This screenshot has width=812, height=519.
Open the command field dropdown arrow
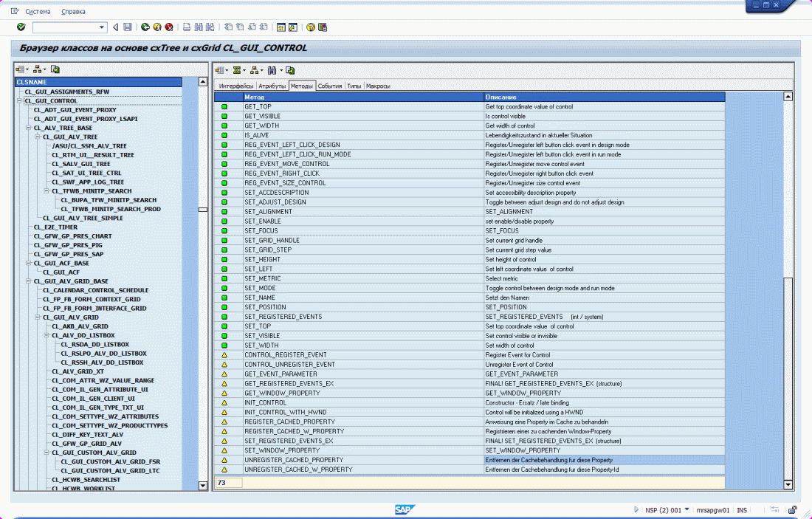pyautogui.click(x=102, y=27)
